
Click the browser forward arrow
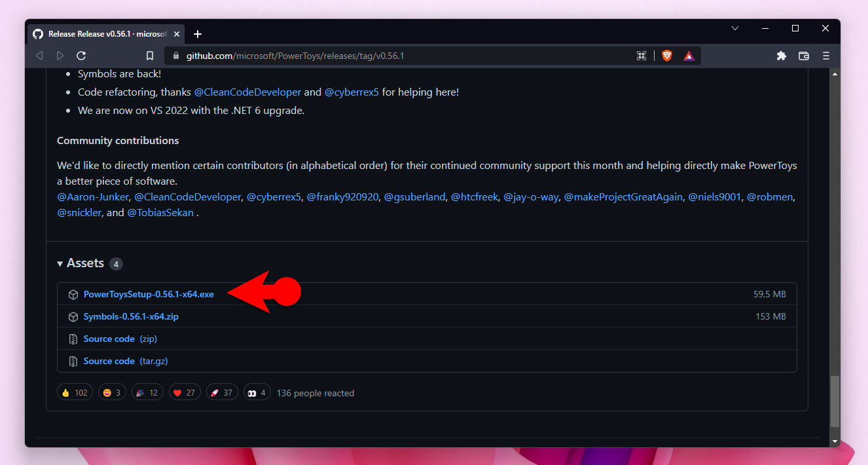(x=60, y=56)
